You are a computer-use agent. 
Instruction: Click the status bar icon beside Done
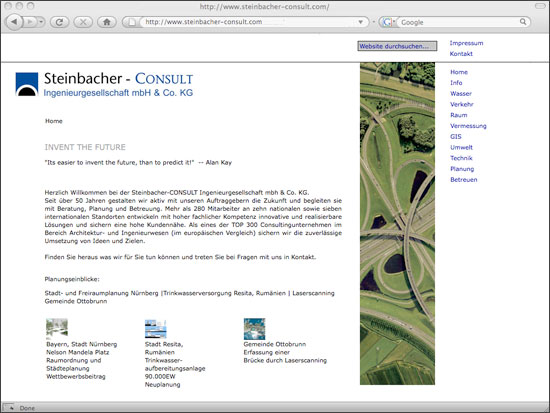[9, 408]
